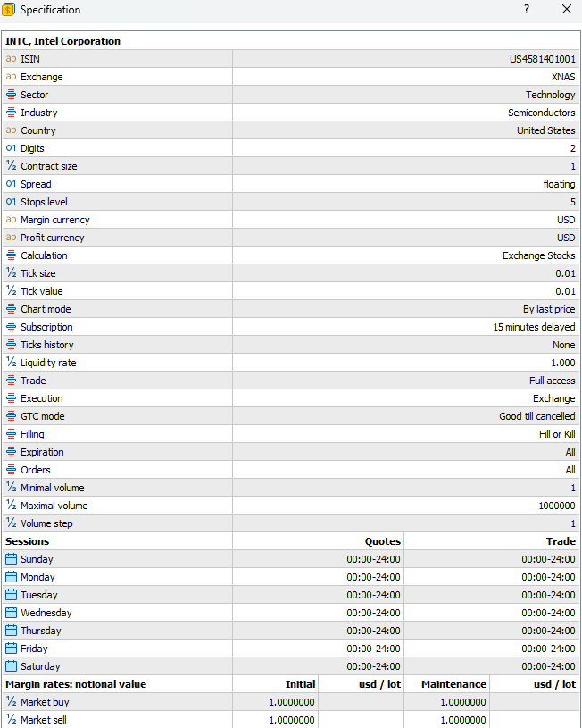Image resolution: width=582 pixels, height=728 pixels.
Task: Click the list icon beside Calculation
Action: click(11, 255)
